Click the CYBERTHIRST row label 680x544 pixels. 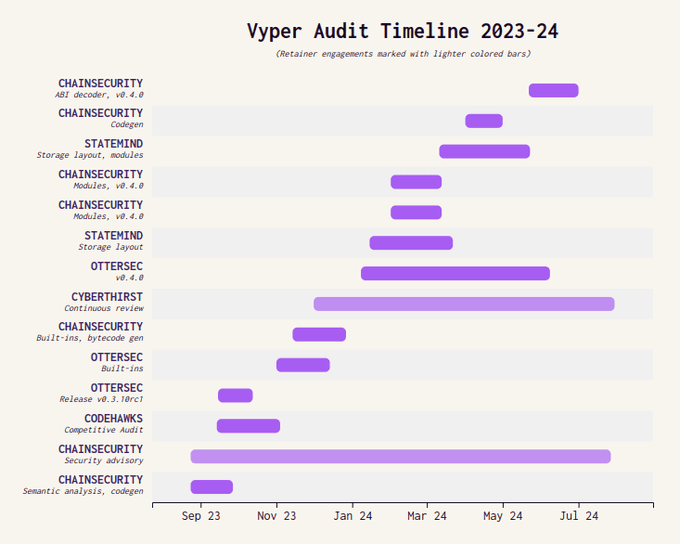tap(106, 297)
